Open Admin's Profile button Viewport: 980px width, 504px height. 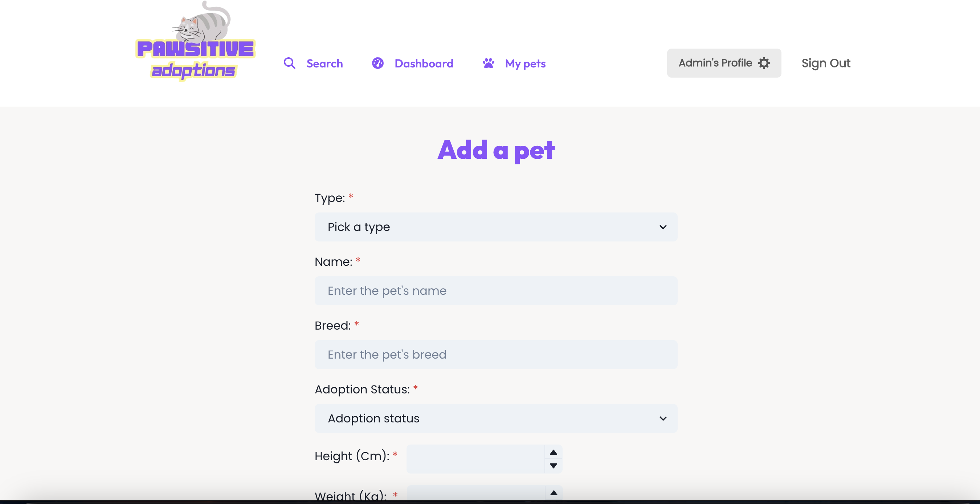pyautogui.click(x=724, y=63)
